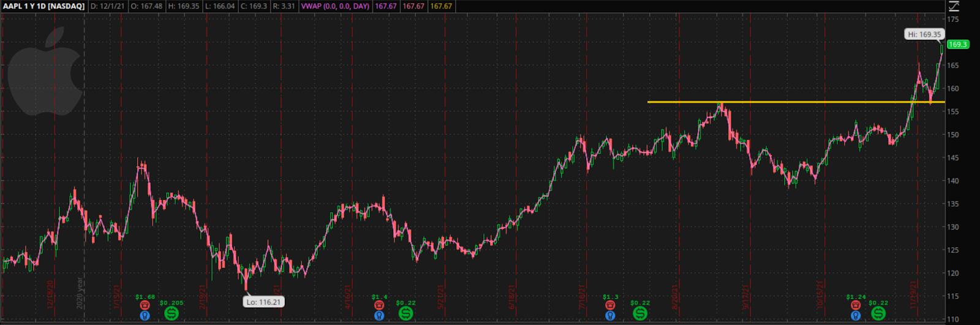The width and height of the screenshot is (980, 325).
Task: Click the R: 3.31 range value
Action: pyautogui.click(x=284, y=6)
